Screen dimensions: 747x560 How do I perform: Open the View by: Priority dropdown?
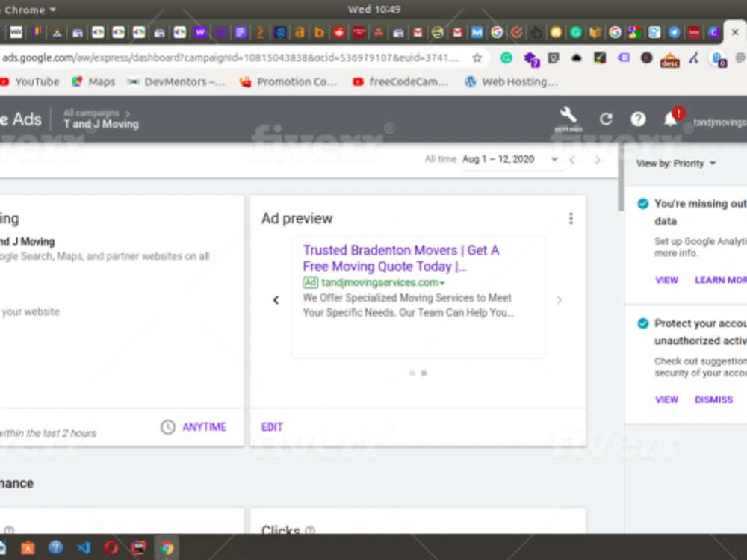click(676, 164)
